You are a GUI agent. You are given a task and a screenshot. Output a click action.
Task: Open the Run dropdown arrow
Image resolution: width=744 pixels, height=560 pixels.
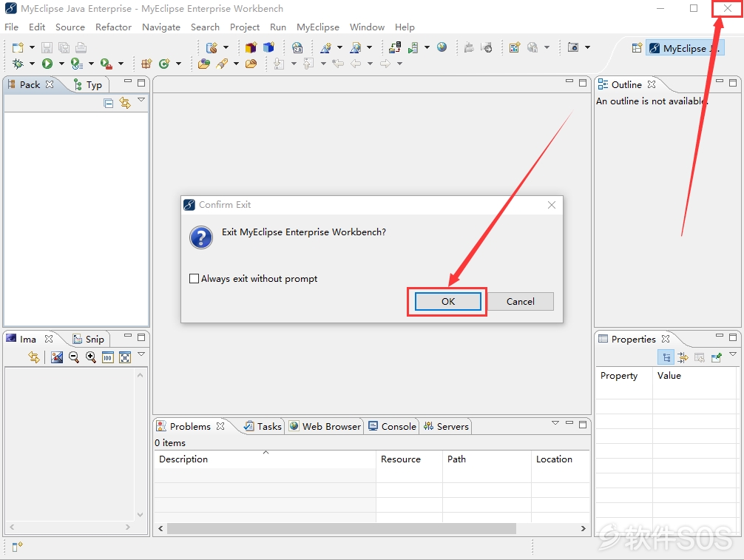coord(61,64)
